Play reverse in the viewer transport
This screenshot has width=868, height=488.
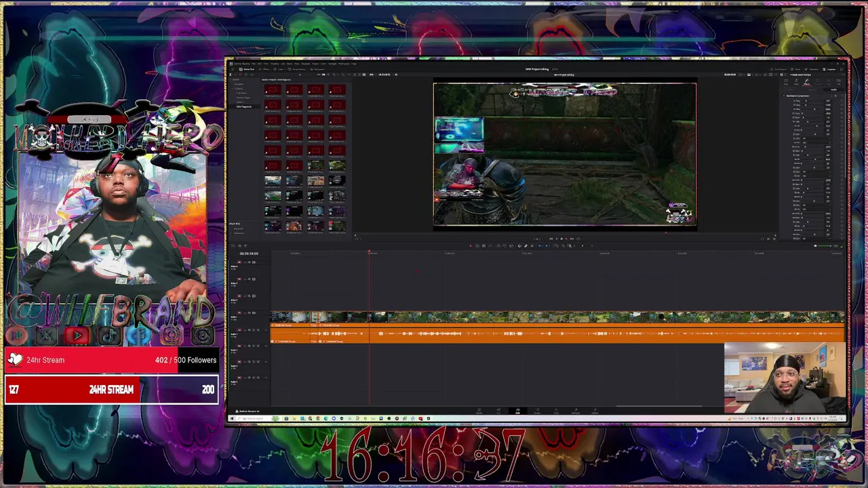[557, 239]
